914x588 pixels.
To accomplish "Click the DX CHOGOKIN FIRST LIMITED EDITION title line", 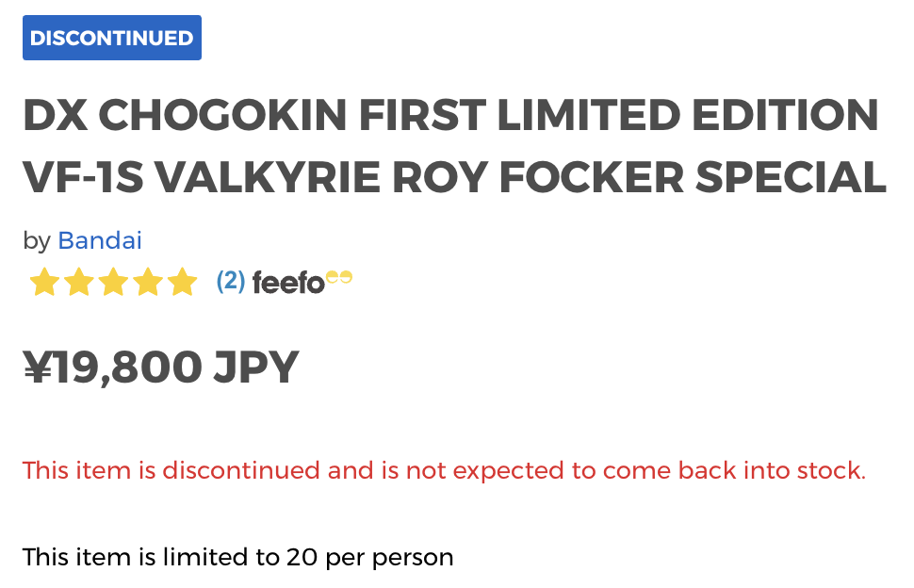I will click(450, 115).
